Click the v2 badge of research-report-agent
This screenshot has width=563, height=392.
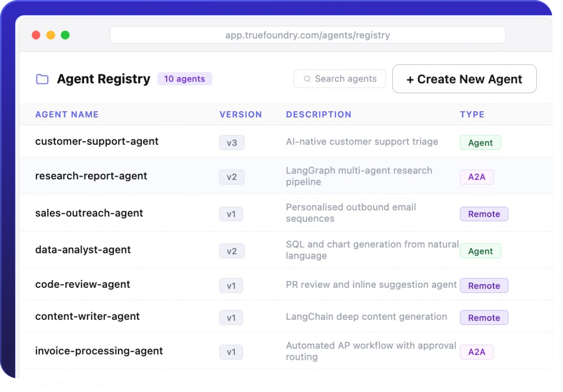point(232,177)
